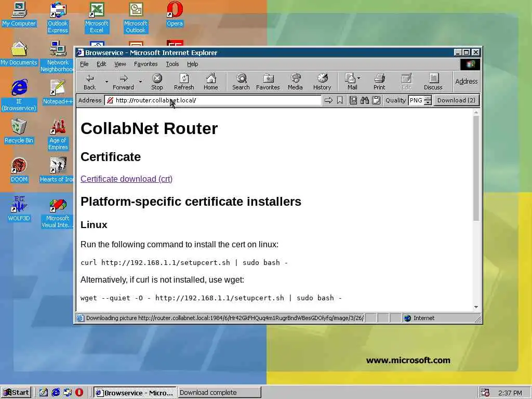
Task: Click the Download (2) button
Action: coord(456,100)
